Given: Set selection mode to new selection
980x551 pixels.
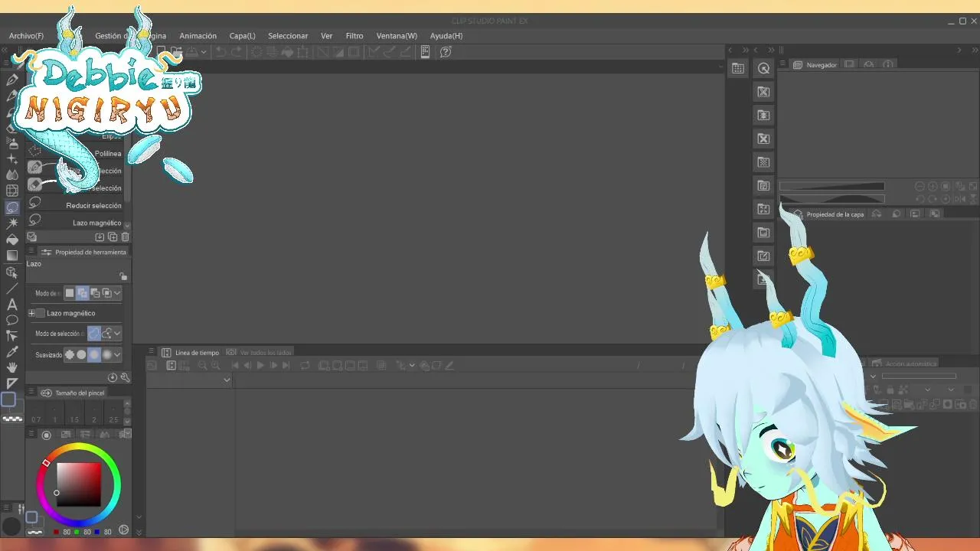Looking at the screenshot, I should [x=70, y=293].
